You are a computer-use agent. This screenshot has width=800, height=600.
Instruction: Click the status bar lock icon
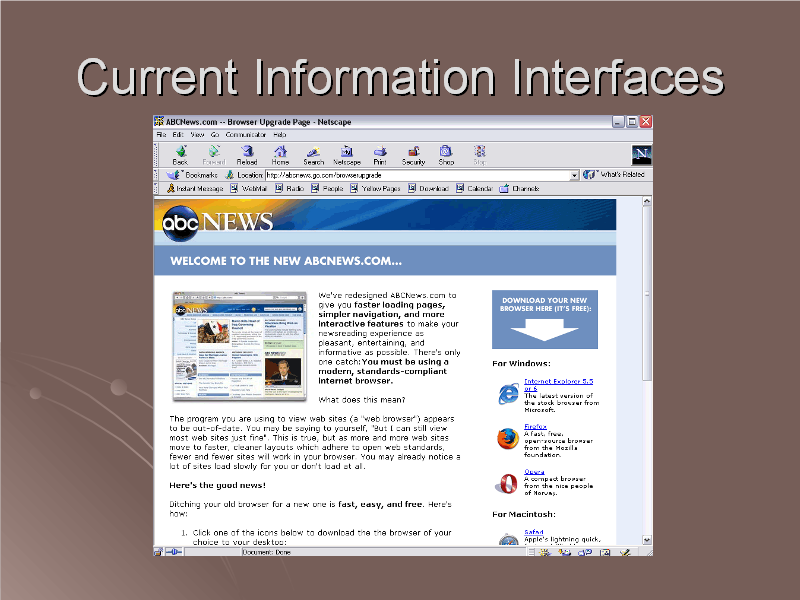point(159,552)
